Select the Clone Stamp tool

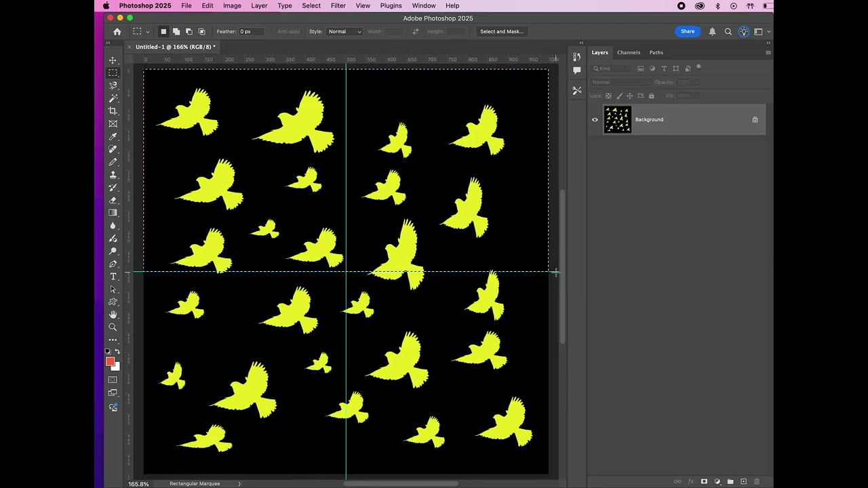pyautogui.click(x=113, y=175)
